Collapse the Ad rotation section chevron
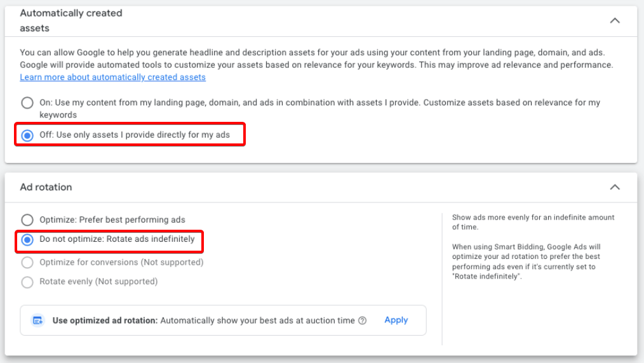 pyautogui.click(x=614, y=187)
